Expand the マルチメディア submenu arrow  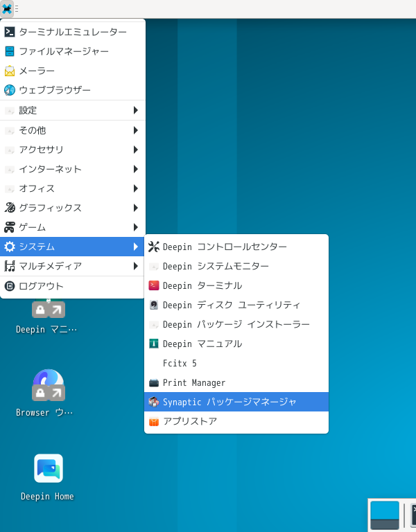pyautogui.click(x=136, y=266)
